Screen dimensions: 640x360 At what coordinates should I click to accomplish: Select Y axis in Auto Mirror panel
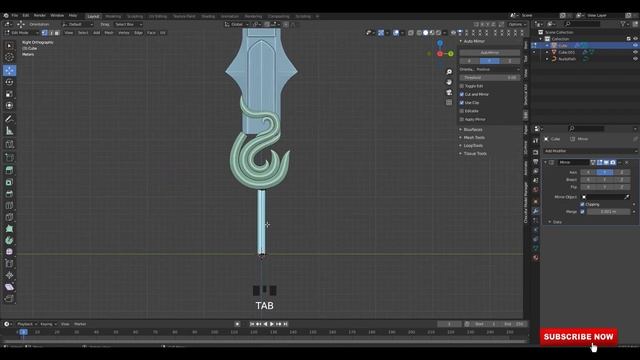489,61
